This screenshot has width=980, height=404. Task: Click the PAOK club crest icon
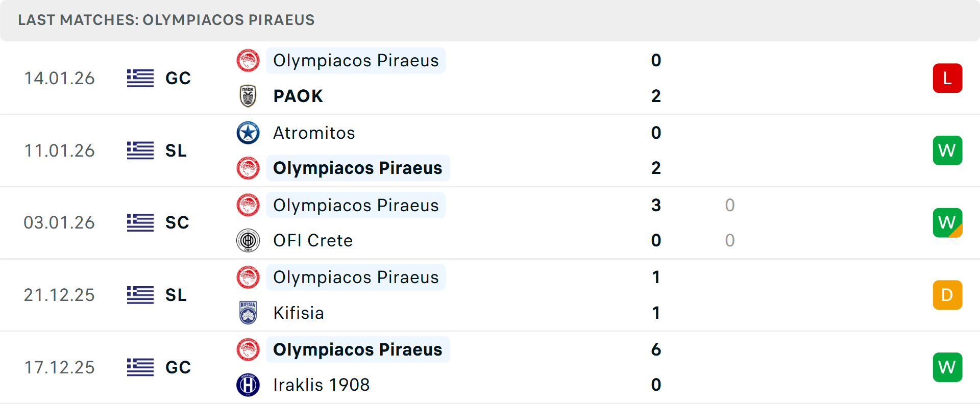[248, 96]
